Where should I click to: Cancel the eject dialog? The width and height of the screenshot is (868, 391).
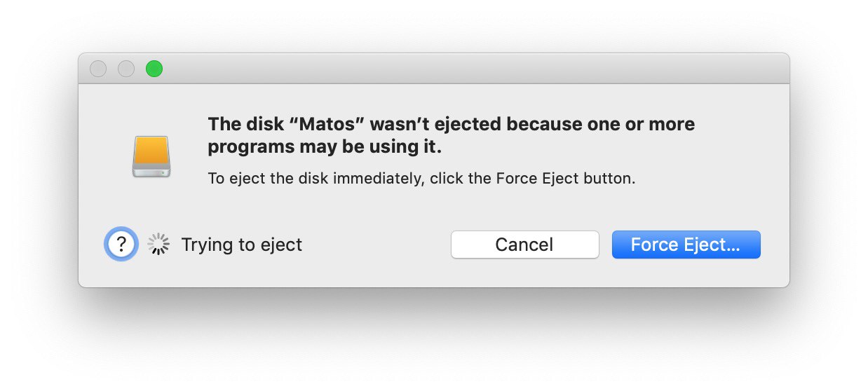[524, 245]
